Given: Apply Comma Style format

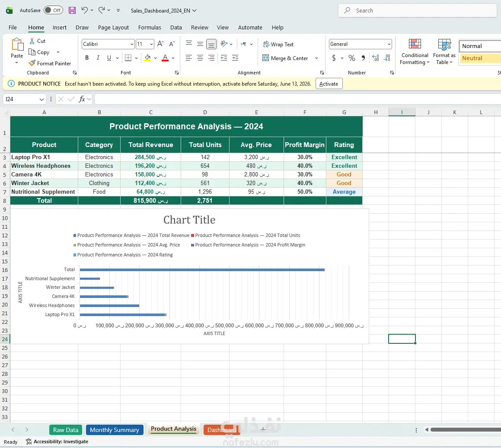Looking at the screenshot, I should (x=363, y=58).
